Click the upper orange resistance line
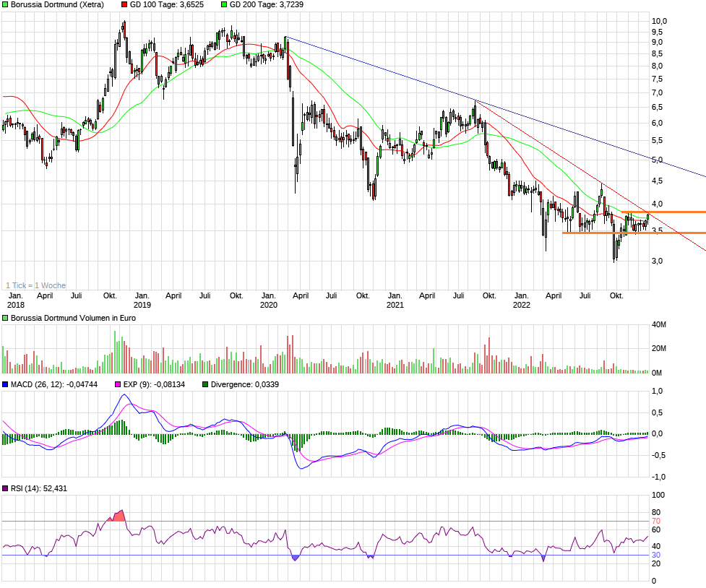706x588 pixels. coord(663,212)
